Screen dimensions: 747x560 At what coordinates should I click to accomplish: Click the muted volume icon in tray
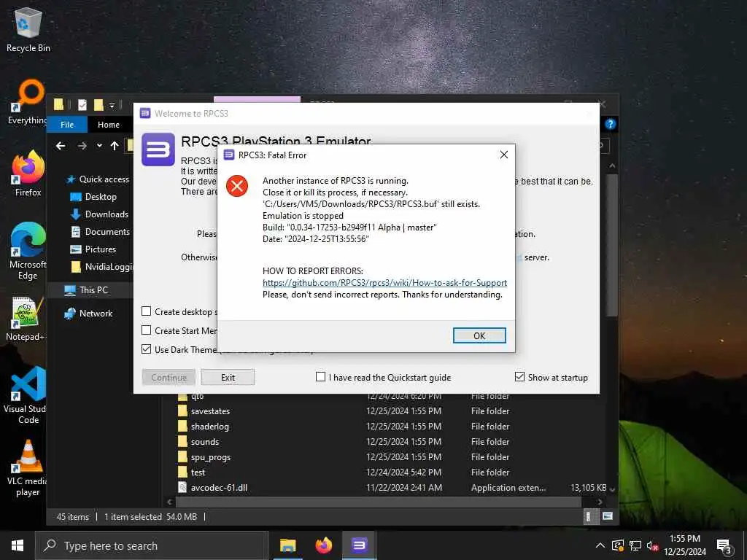[x=652, y=545]
